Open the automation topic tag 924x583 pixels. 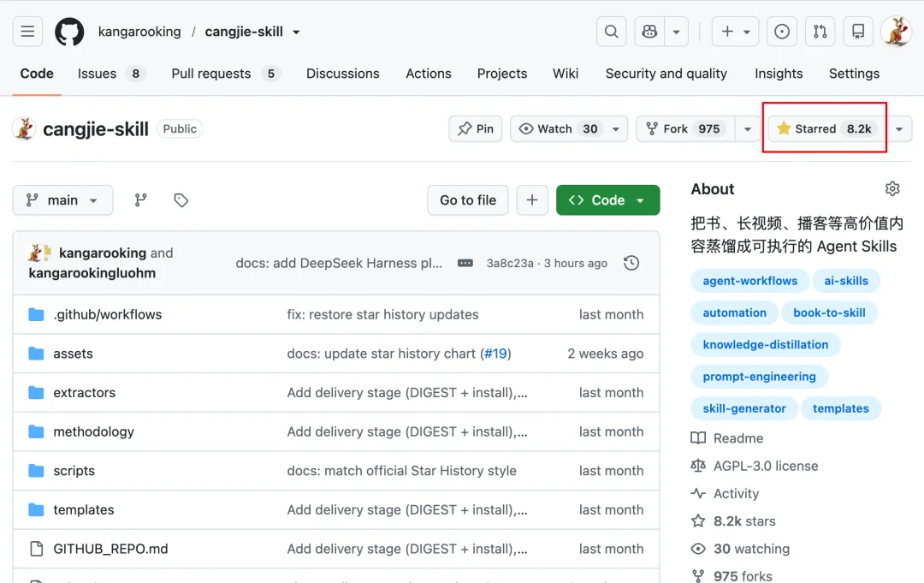[x=734, y=312]
